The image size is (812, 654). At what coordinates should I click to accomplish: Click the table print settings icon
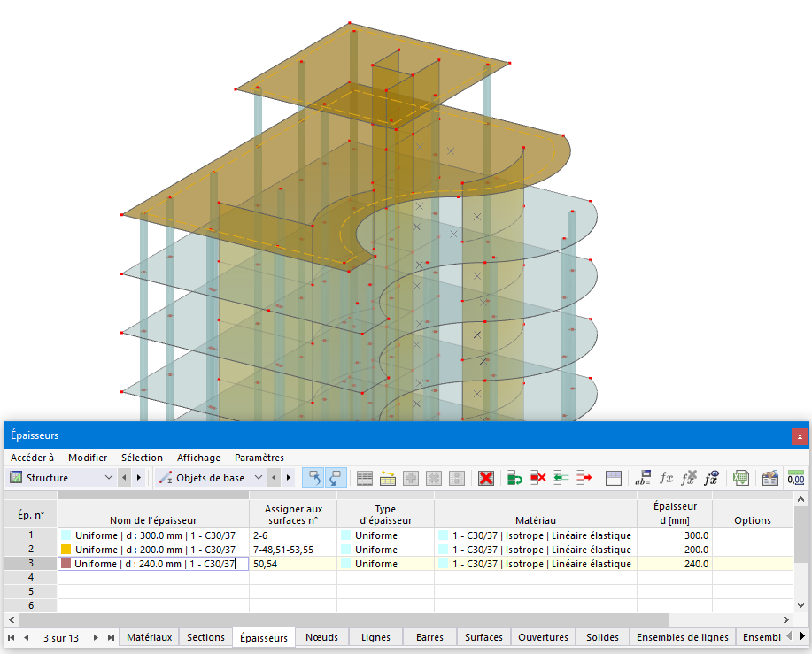coord(770,478)
